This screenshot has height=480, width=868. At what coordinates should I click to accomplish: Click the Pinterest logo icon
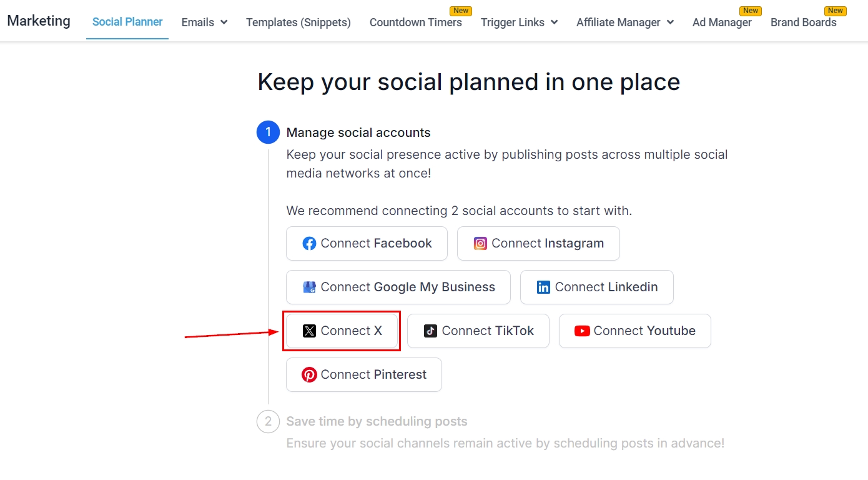[309, 375]
